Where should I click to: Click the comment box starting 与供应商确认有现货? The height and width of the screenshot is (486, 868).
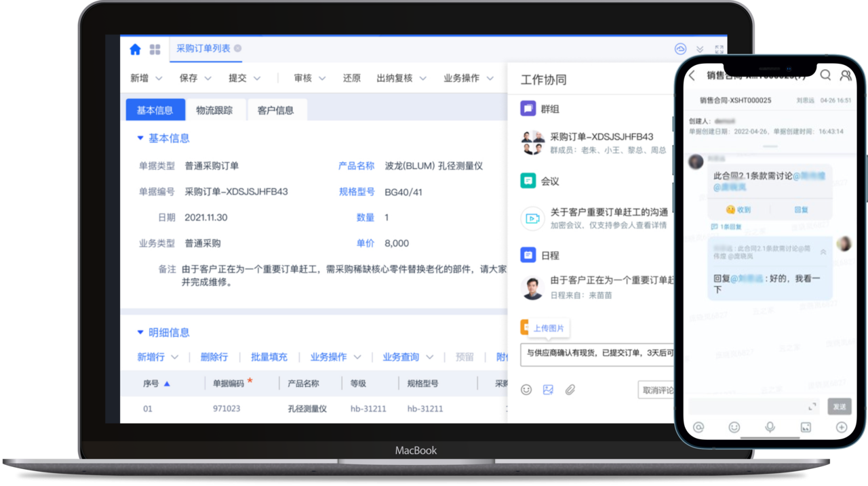597,353
